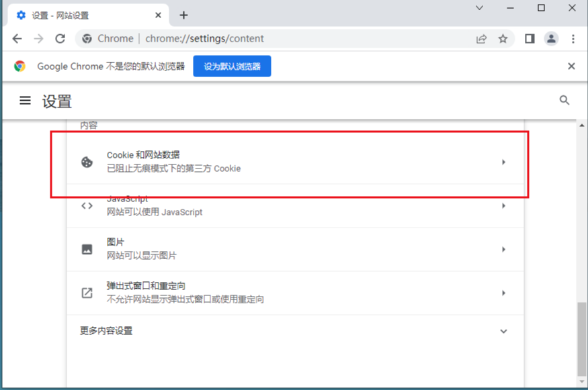
Task: Open the Chrome three-dot menu
Action: click(x=573, y=38)
